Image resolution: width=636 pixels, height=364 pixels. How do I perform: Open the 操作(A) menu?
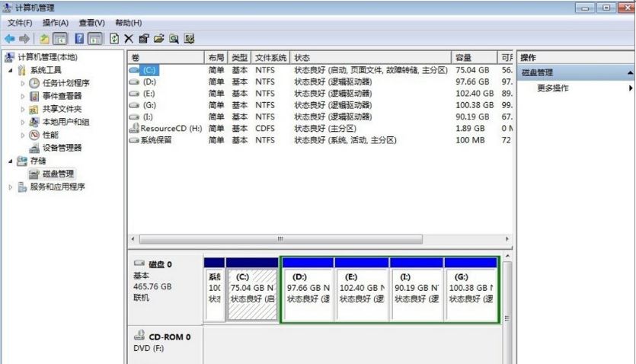55,23
